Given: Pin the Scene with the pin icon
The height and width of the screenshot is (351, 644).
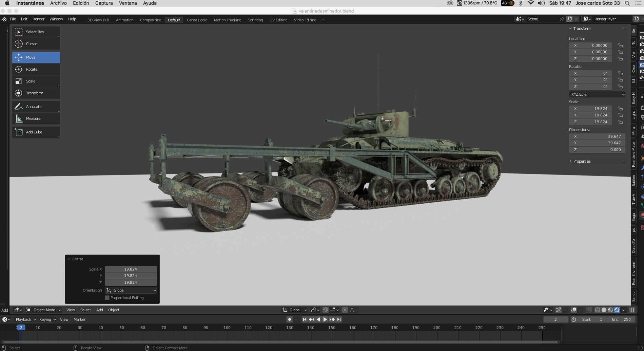Looking at the screenshot, I should coord(562,19).
